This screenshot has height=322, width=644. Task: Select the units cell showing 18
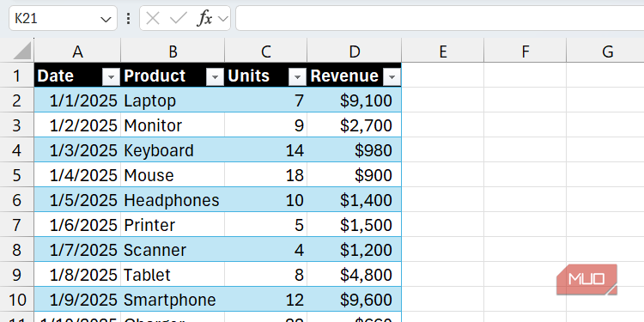coord(265,175)
